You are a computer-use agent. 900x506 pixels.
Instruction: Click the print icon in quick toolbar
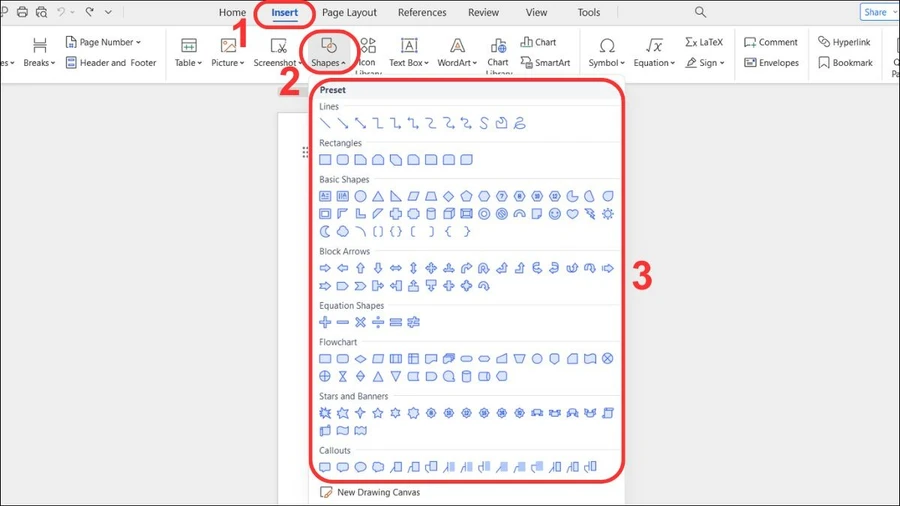22,12
